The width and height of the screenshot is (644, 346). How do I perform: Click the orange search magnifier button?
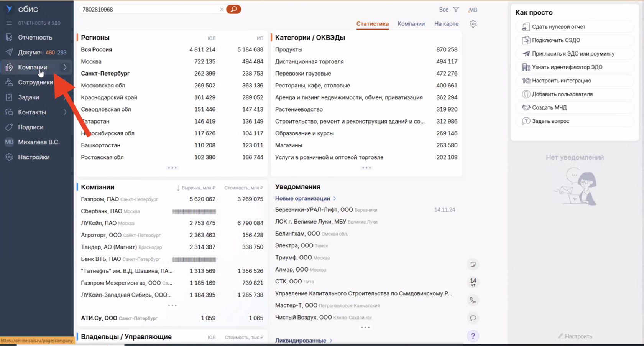[233, 9]
